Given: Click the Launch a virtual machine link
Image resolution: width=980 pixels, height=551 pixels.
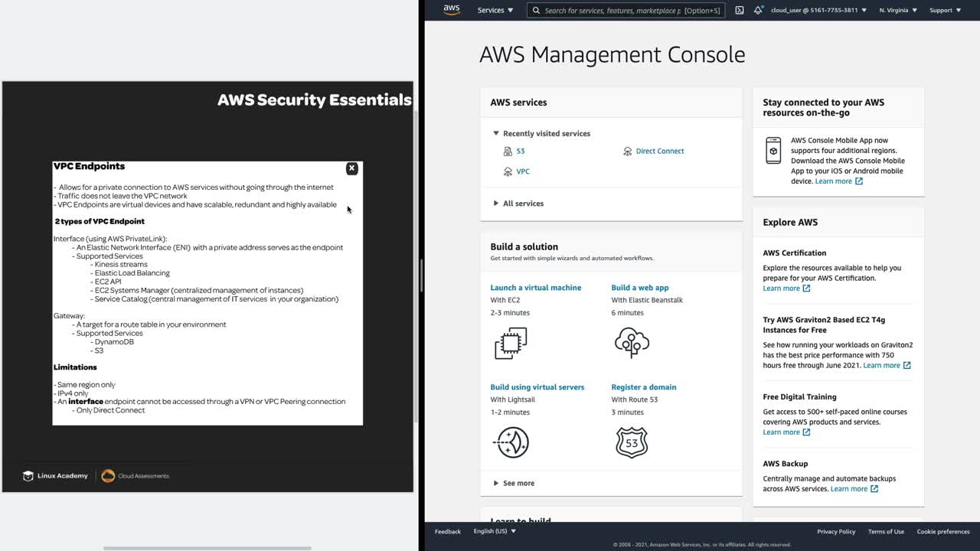Looking at the screenshot, I should [x=536, y=288].
